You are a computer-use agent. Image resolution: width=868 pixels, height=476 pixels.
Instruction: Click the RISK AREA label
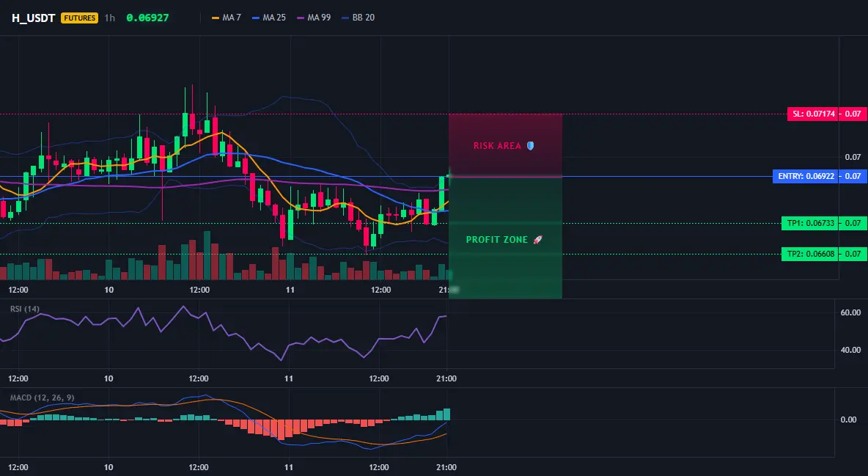(x=497, y=146)
